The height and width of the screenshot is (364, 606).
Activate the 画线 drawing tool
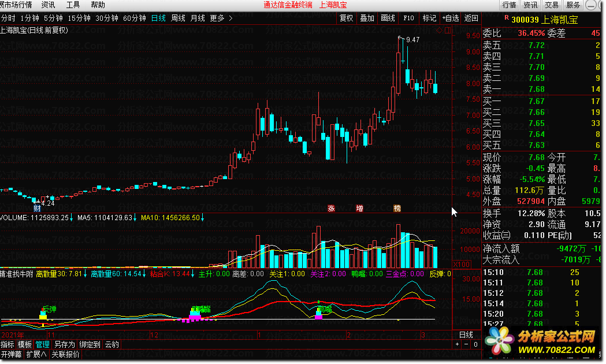(388, 18)
